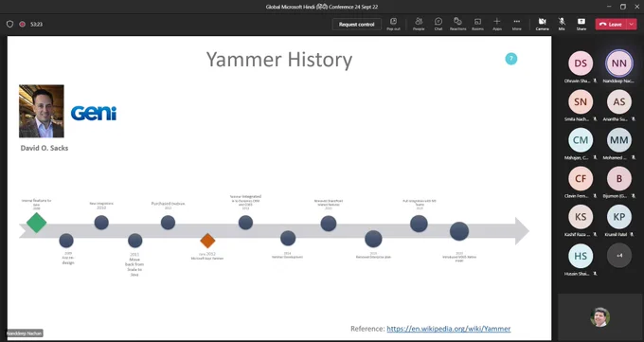Click the teal circle icon on slide
Image resolution: width=644 pixels, height=342 pixels.
tap(510, 59)
